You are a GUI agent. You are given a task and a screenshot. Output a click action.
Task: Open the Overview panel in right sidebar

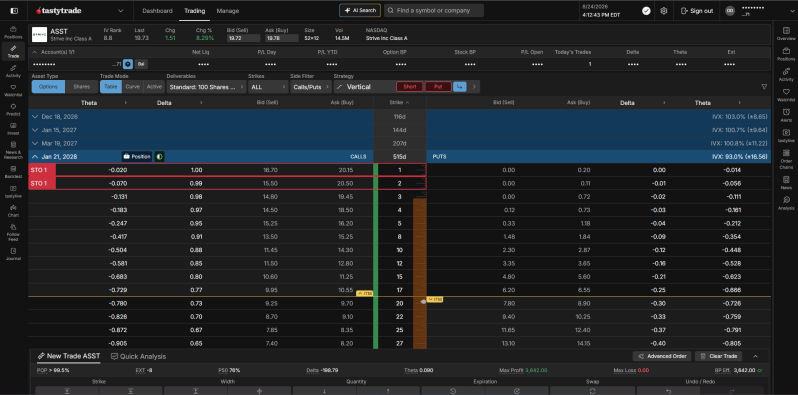(786, 34)
